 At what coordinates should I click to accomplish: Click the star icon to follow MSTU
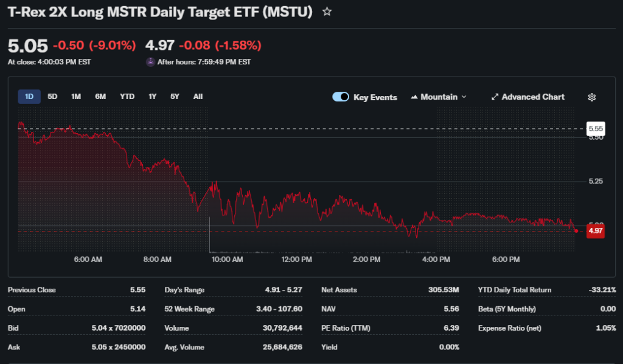click(327, 12)
